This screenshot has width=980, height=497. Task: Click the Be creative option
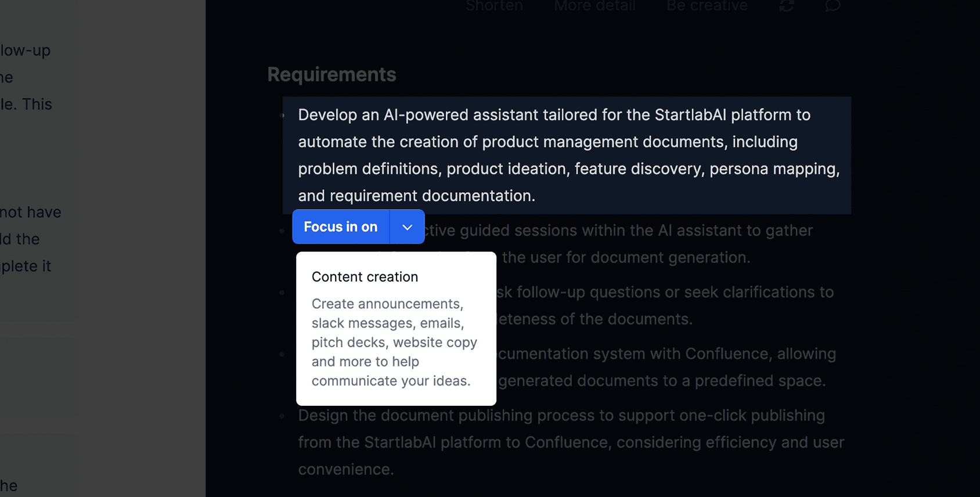(707, 6)
